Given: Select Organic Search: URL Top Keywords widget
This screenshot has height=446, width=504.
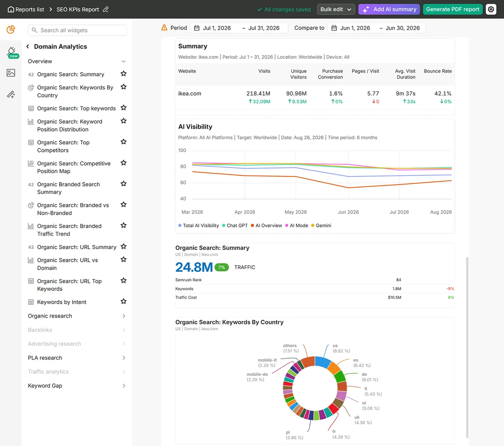Looking at the screenshot, I should point(69,285).
